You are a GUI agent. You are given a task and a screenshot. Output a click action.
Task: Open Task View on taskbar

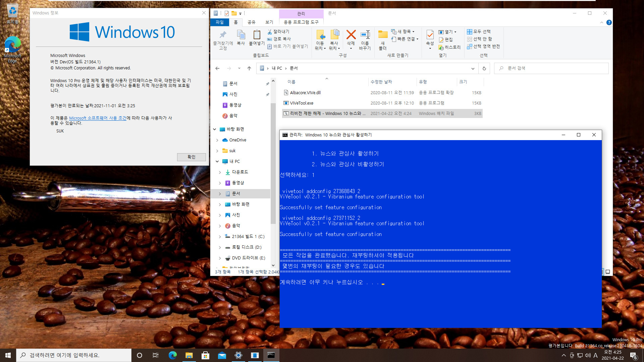pos(155,355)
